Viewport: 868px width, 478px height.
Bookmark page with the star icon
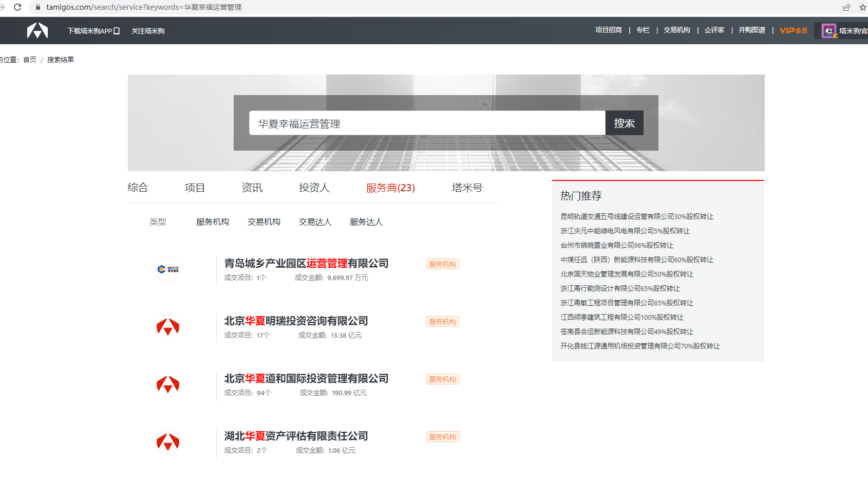point(863,7)
